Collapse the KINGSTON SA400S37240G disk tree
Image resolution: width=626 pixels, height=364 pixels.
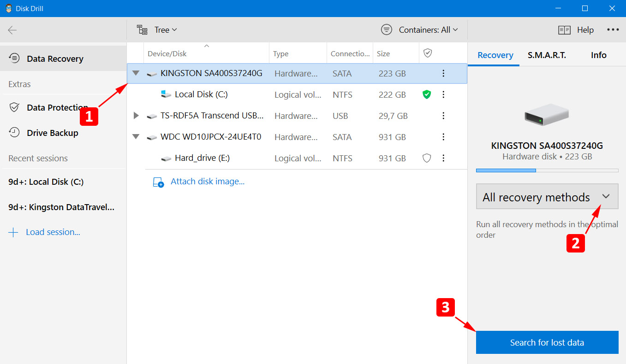click(136, 73)
